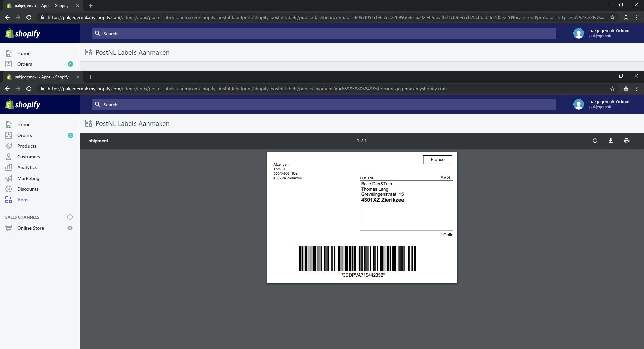This screenshot has height=349, width=644.
Task: Download the shipment label PDF in the front window
Action: tap(611, 141)
